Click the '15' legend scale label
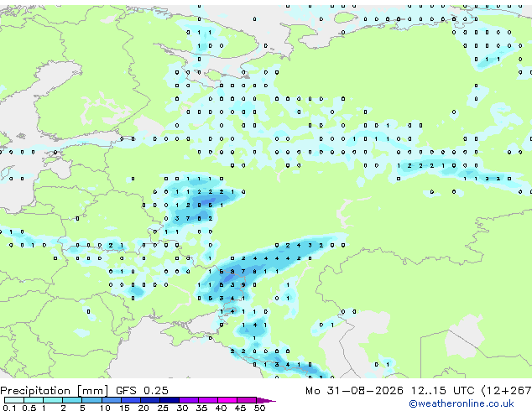532x411 pixels. point(124,408)
